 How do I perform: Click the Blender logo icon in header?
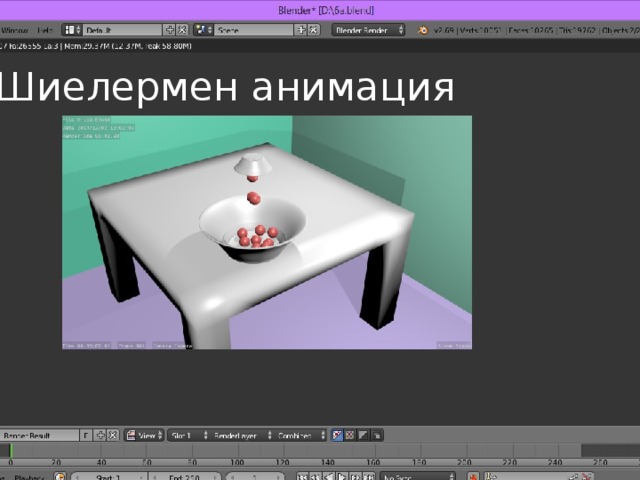423,30
